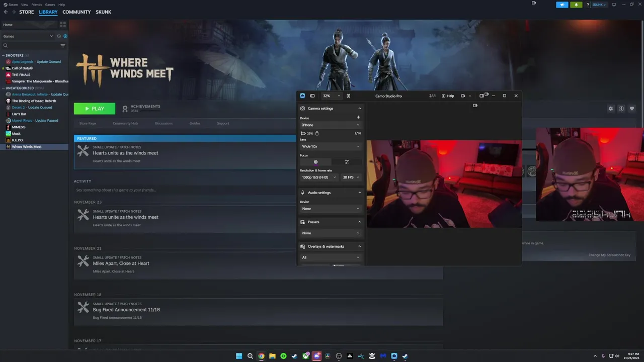Collapse the Presets section
The image size is (644, 362).
(359, 222)
